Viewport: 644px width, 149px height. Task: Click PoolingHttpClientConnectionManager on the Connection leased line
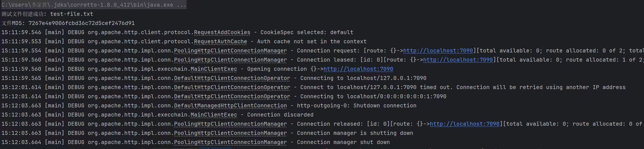(x=230, y=60)
